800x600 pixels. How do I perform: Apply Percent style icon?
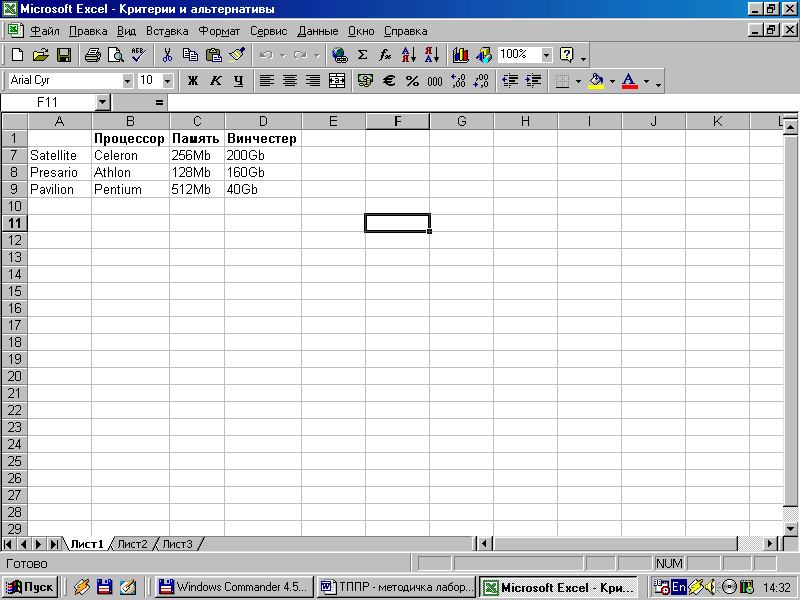pyautogui.click(x=412, y=81)
